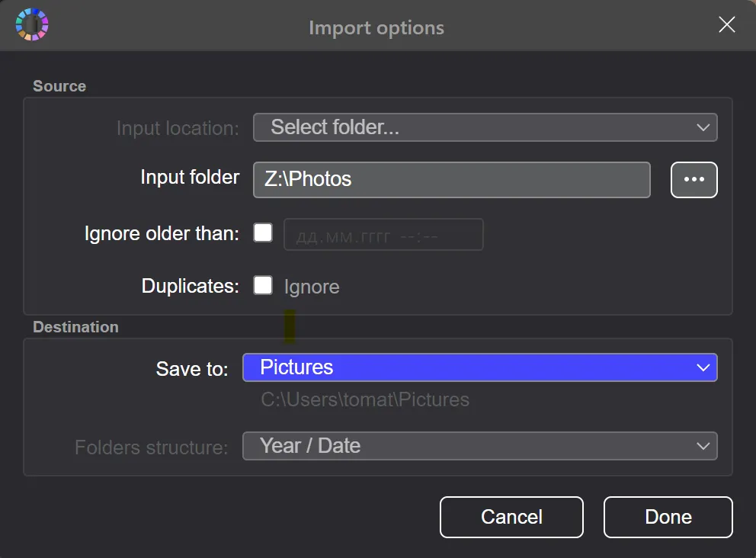The height and width of the screenshot is (558, 756).
Task: Open the Pictures save destination dropdown
Action: click(x=479, y=367)
